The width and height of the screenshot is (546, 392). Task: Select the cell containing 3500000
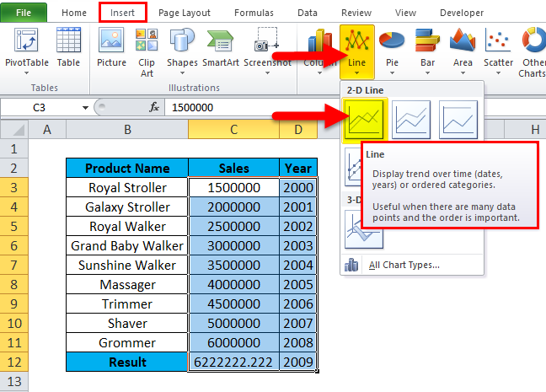pos(233,266)
